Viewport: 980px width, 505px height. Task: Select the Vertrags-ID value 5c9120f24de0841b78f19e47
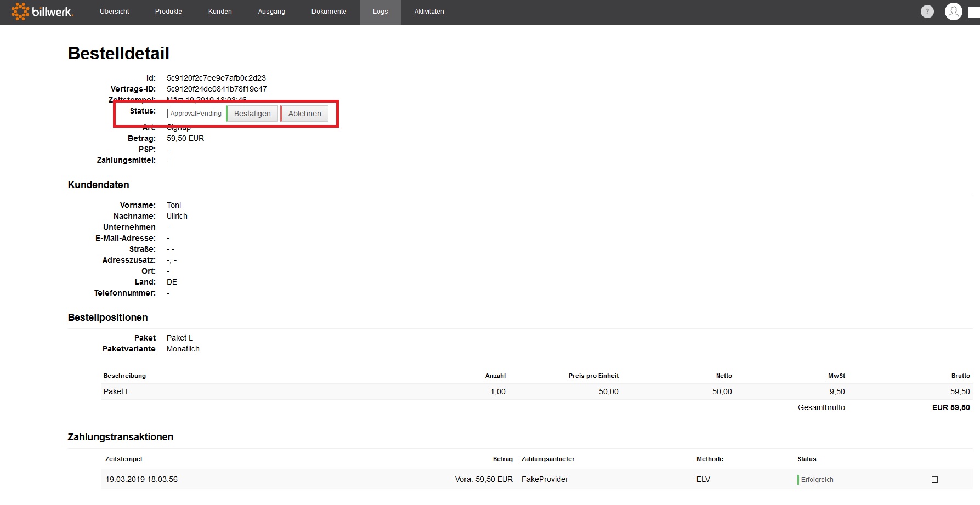tap(217, 89)
